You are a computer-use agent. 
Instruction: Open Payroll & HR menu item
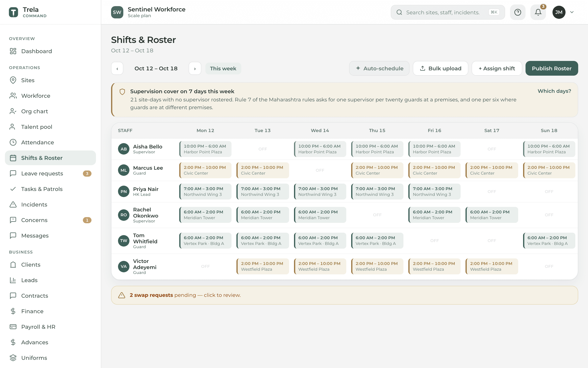click(x=50, y=327)
